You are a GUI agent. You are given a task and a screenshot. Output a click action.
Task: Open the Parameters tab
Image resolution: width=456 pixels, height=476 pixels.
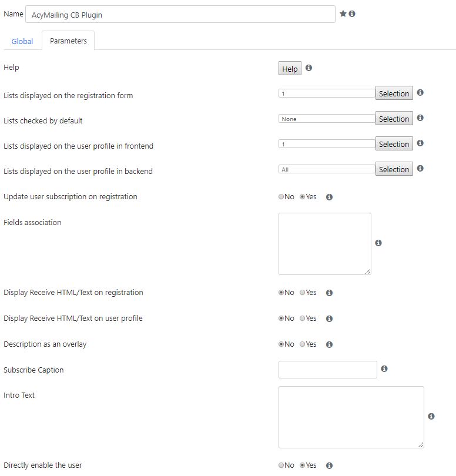(68, 41)
